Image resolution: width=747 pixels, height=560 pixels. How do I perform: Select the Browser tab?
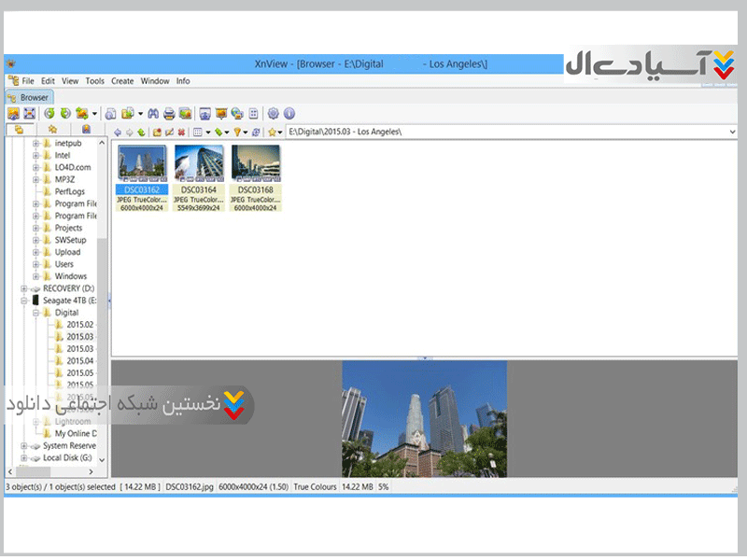click(x=29, y=97)
